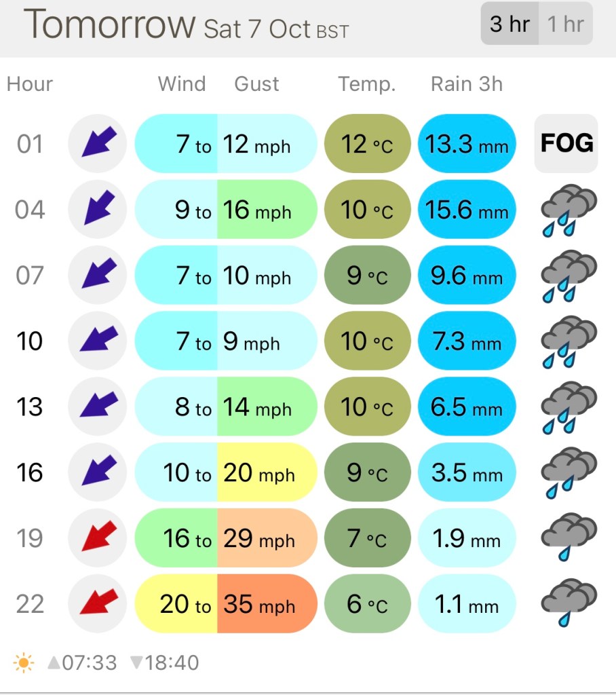Click the red wind arrow at hour 19

(x=98, y=538)
